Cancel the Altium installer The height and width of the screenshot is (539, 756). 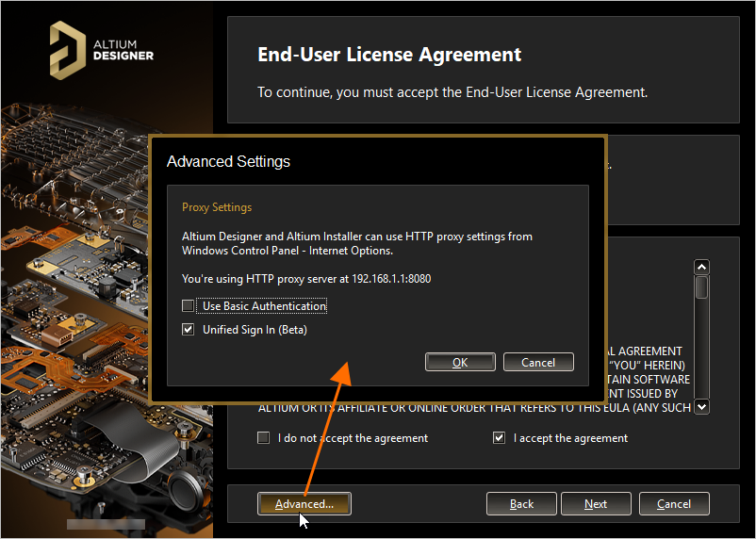[674, 504]
